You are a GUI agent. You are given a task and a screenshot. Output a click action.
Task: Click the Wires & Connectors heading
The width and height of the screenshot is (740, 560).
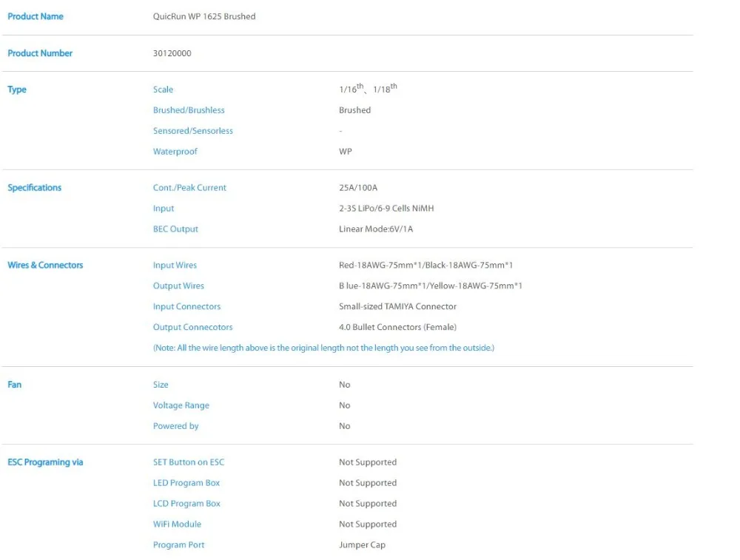click(45, 265)
